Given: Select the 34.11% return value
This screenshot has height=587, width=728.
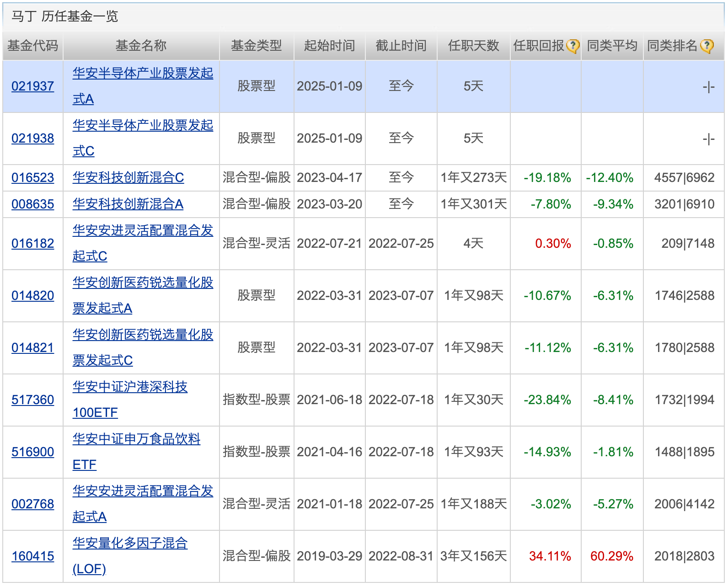Looking at the screenshot, I should coord(550,556).
